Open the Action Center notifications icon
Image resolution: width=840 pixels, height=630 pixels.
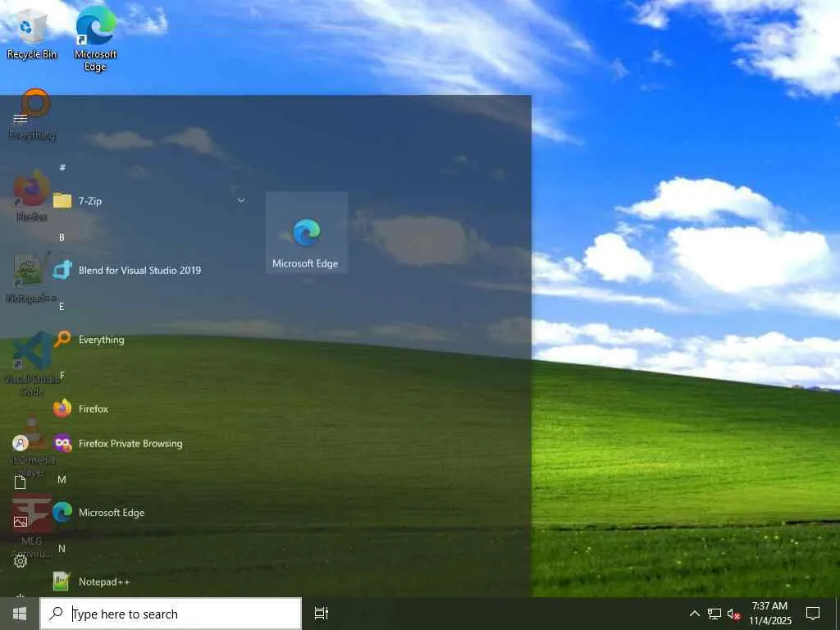813,614
